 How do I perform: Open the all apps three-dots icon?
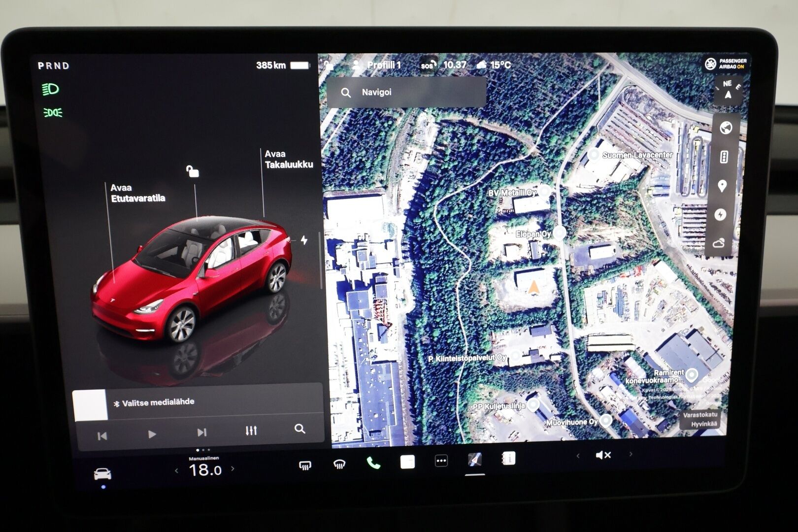(441, 461)
